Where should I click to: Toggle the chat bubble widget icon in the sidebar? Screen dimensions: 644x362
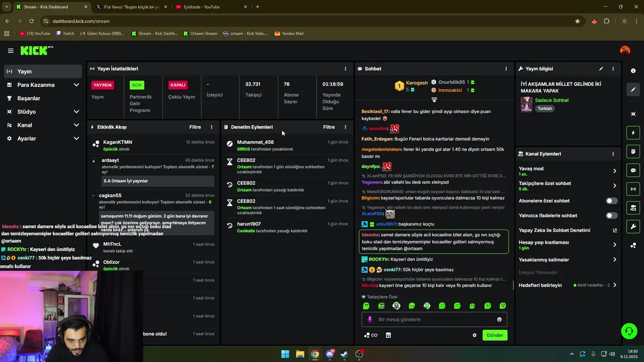633,170
